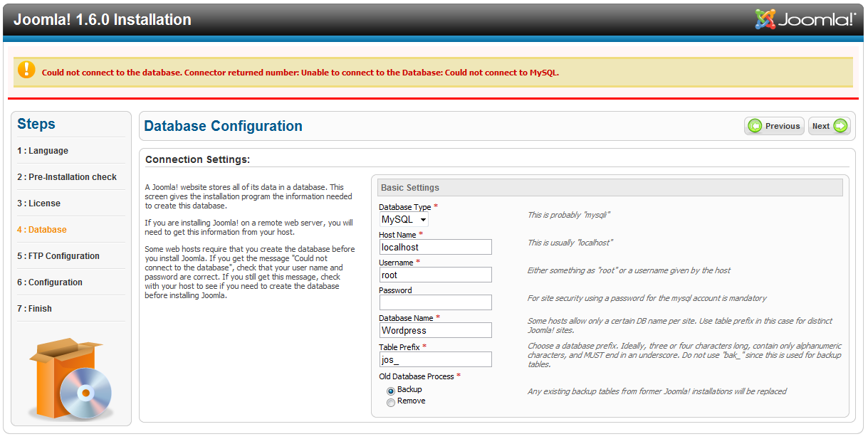
Task: Select the Backup radio button
Action: pyautogui.click(x=390, y=391)
